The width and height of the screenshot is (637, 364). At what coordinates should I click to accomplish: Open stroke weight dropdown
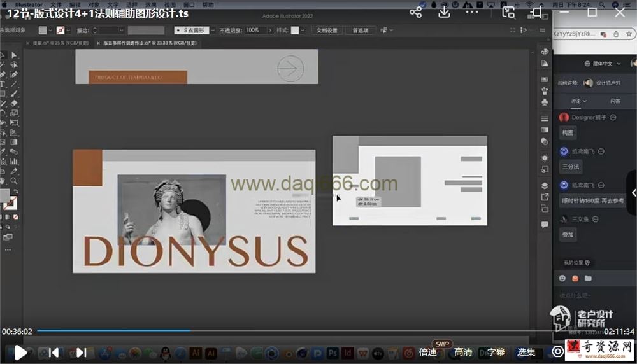tap(121, 31)
